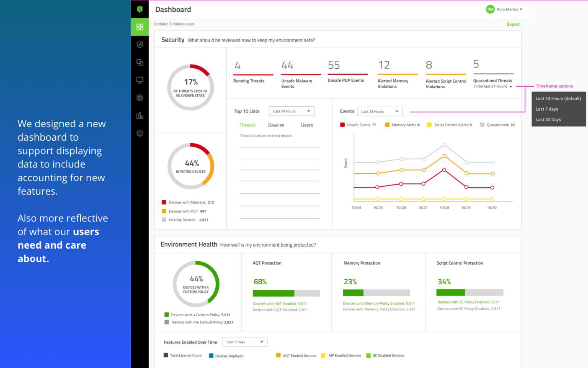Screen dimensions: 588x368
Task: Toggle MP Enabled Devices legend swatch
Action: point(323,356)
